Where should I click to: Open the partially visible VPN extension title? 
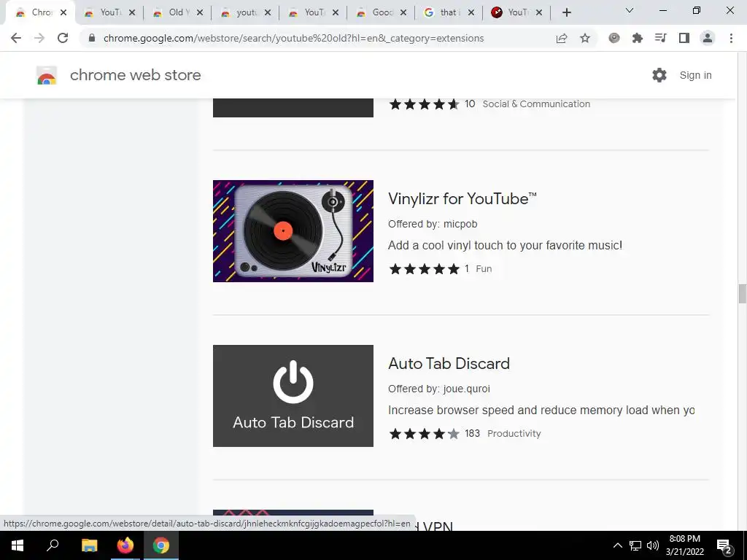433,526
